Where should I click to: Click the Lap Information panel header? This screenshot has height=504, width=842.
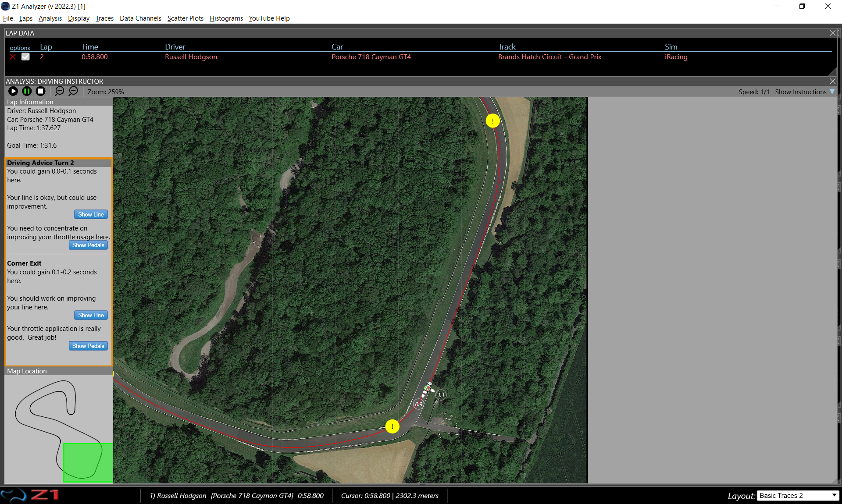[x=59, y=102]
